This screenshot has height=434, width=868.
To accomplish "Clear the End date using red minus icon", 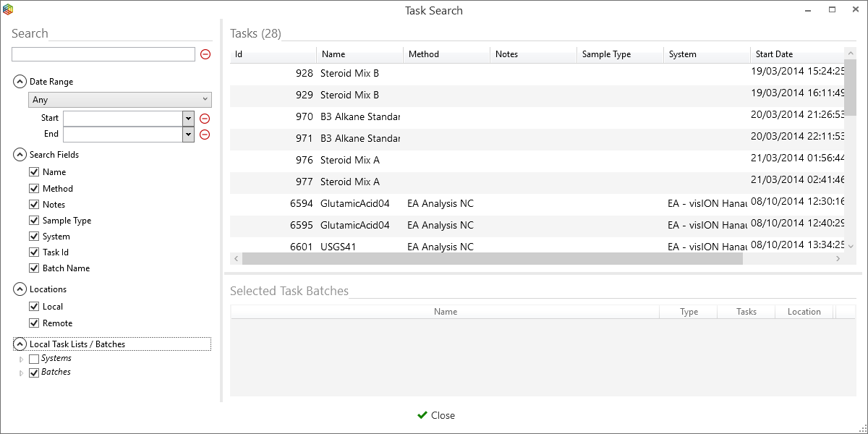I will point(205,135).
